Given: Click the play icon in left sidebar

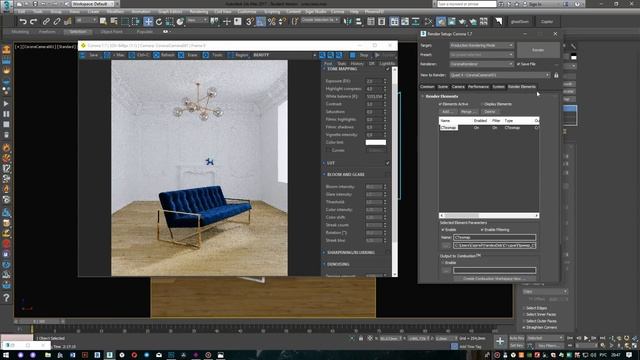Looking at the screenshot, I should [x=6, y=104].
